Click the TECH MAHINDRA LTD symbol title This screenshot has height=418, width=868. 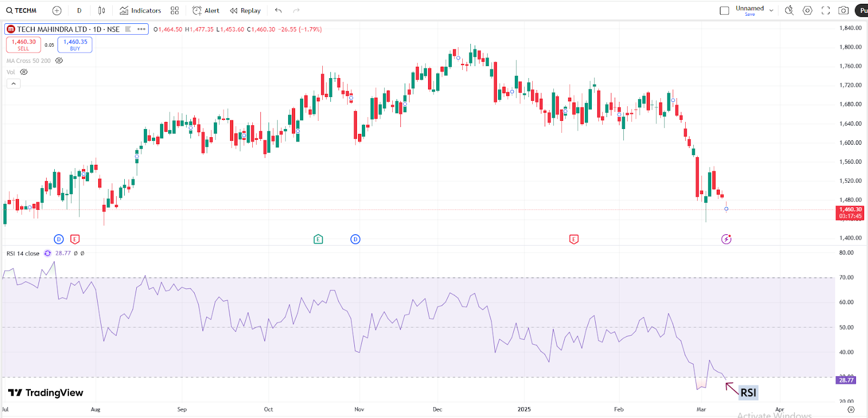pos(68,29)
